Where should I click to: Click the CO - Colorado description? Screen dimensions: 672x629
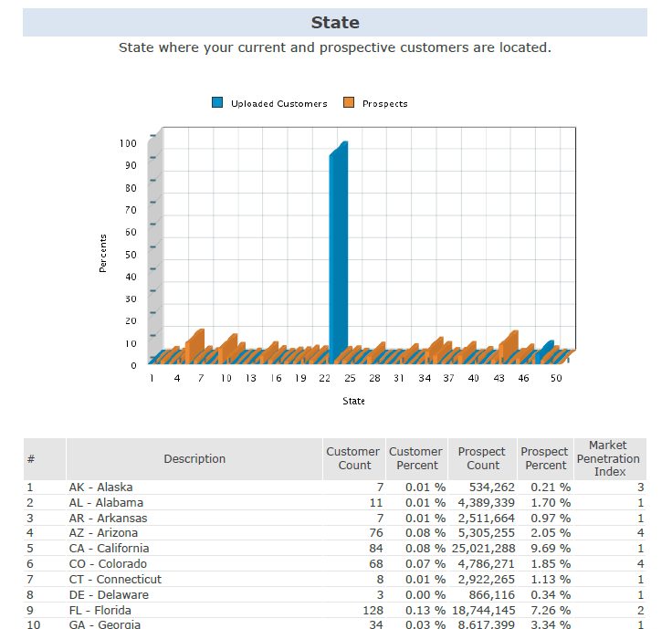tap(108, 564)
